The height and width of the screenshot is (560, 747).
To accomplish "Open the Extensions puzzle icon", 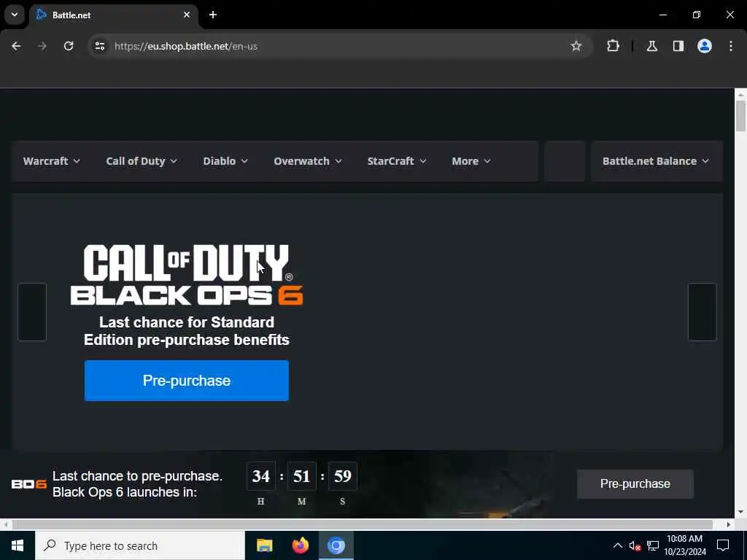I will coord(613,46).
